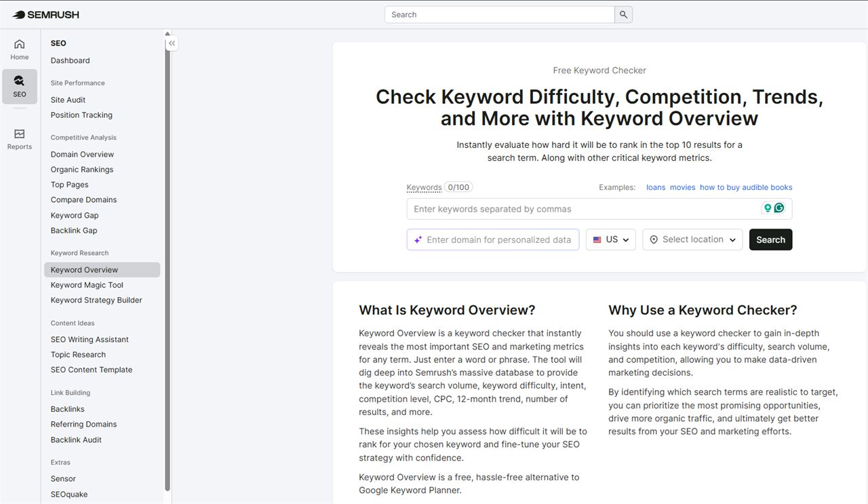Click the 'Keyword Research' section label
The width and height of the screenshot is (868, 504).
click(79, 253)
